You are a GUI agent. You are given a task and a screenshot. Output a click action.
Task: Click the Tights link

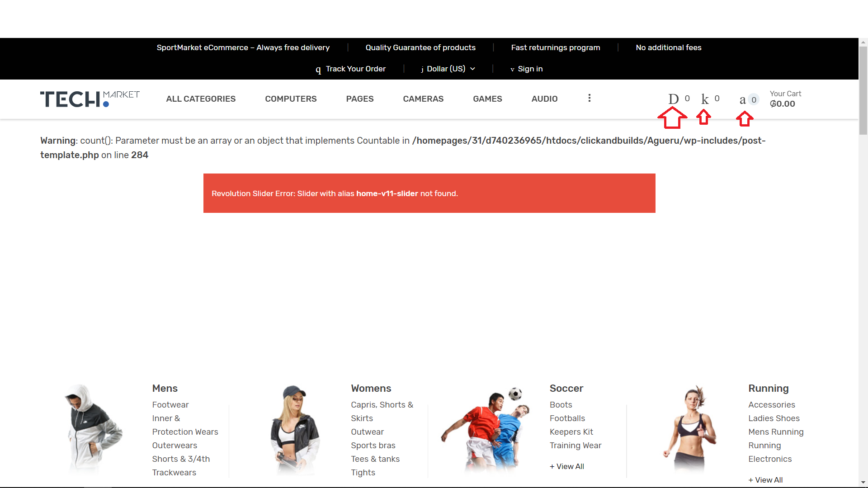363,473
